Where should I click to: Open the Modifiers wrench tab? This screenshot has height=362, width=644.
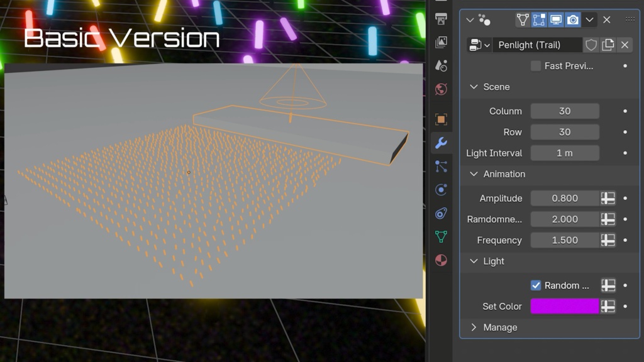[x=441, y=143]
